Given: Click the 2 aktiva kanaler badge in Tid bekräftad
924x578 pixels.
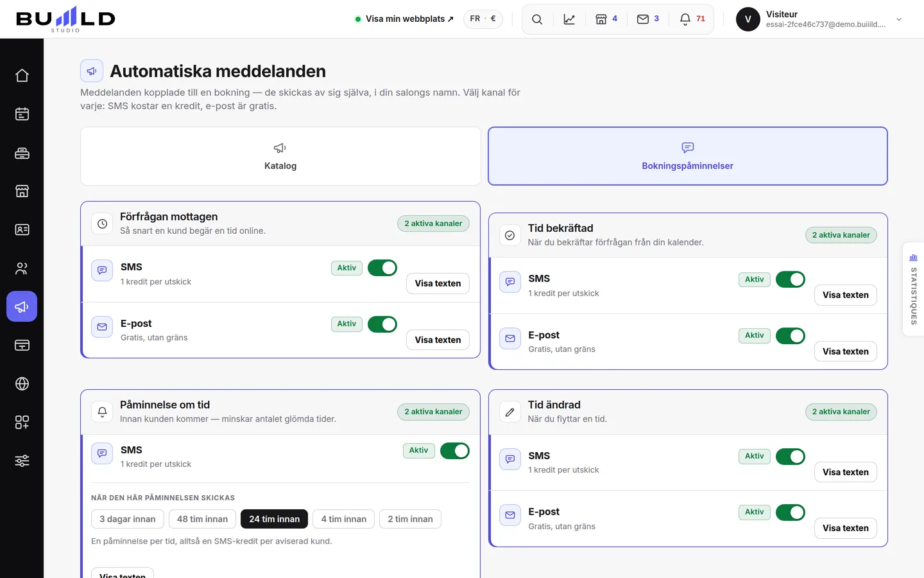Looking at the screenshot, I should coord(841,235).
